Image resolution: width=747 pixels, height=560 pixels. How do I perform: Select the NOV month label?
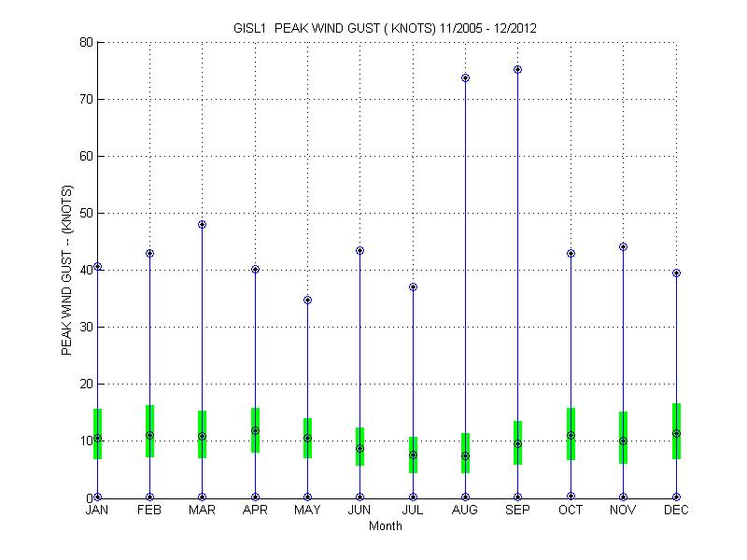(623, 510)
